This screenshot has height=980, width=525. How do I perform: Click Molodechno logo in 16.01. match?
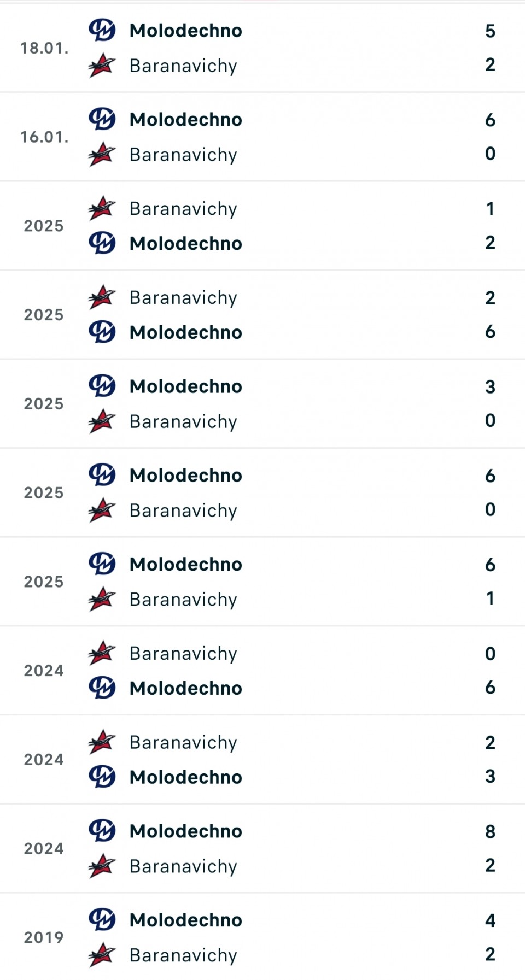pyautogui.click(x=102, y=119)
